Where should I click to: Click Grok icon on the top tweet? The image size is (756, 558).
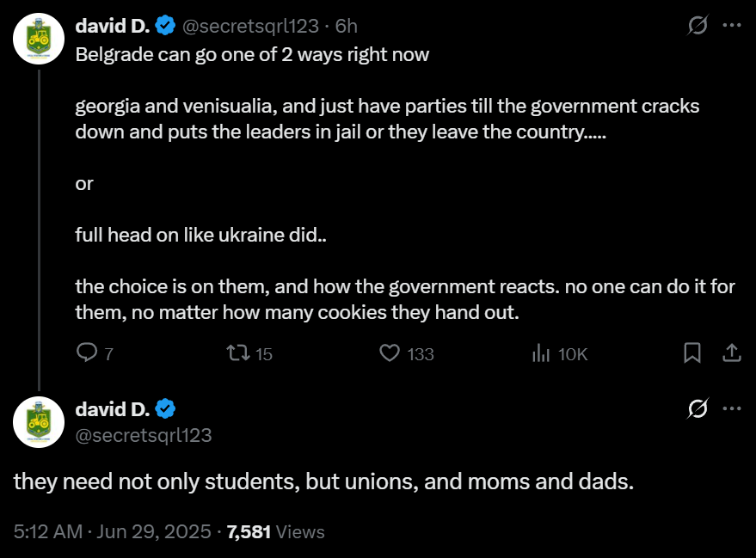click(698, 25)
